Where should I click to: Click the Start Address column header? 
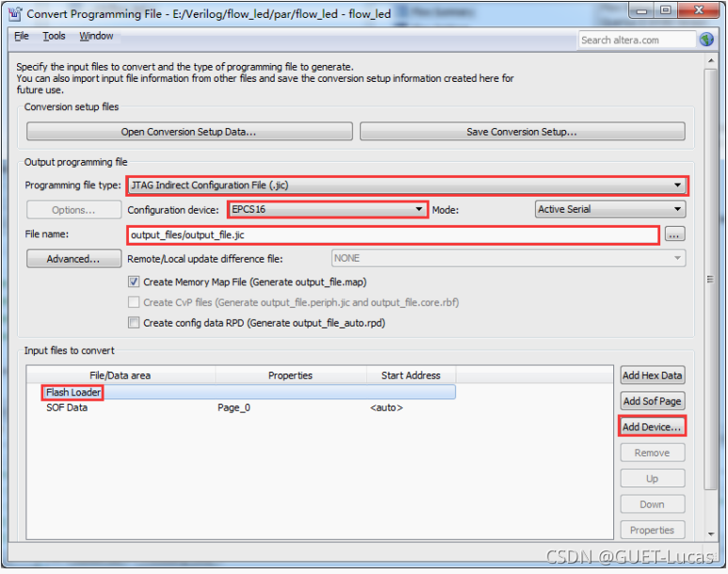pyautogui.click(x=411, y=375)
